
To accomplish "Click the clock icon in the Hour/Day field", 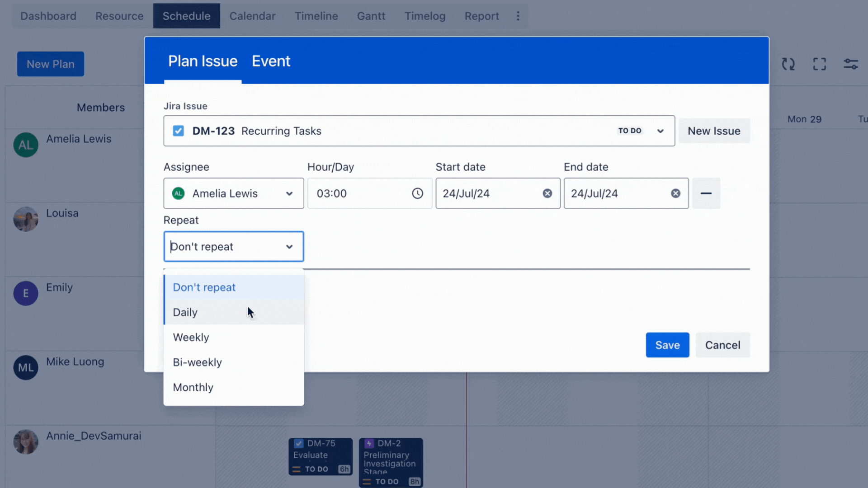I will (417, 193).
